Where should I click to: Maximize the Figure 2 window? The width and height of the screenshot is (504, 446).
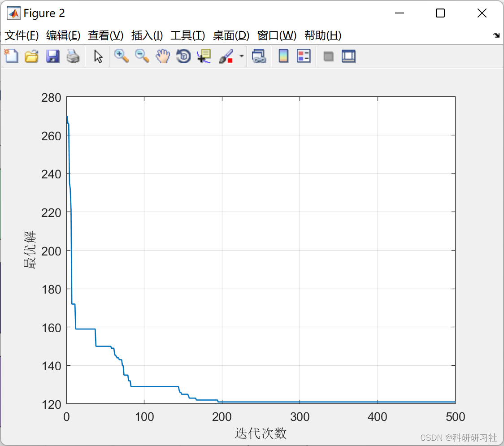pos(440,13)
